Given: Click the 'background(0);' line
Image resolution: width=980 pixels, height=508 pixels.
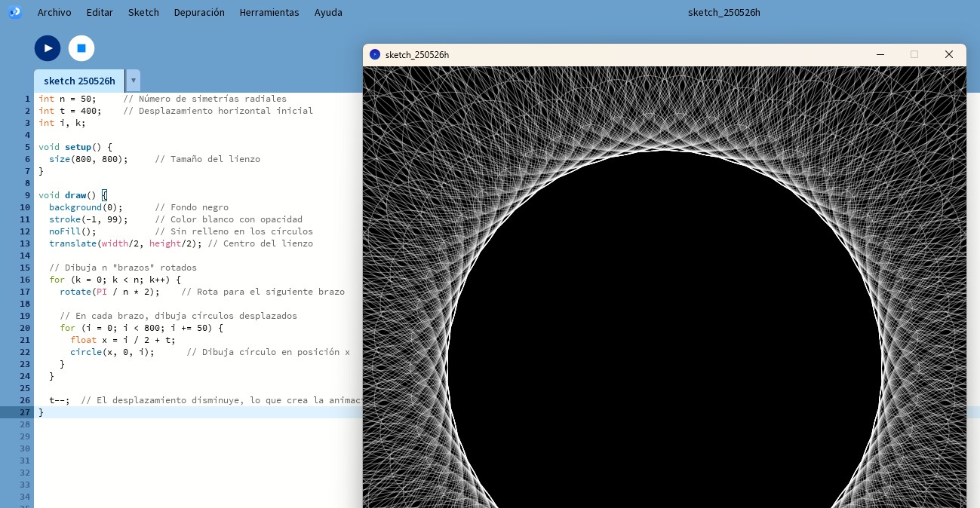Looking at the screenshot, I should pos(85,207).
